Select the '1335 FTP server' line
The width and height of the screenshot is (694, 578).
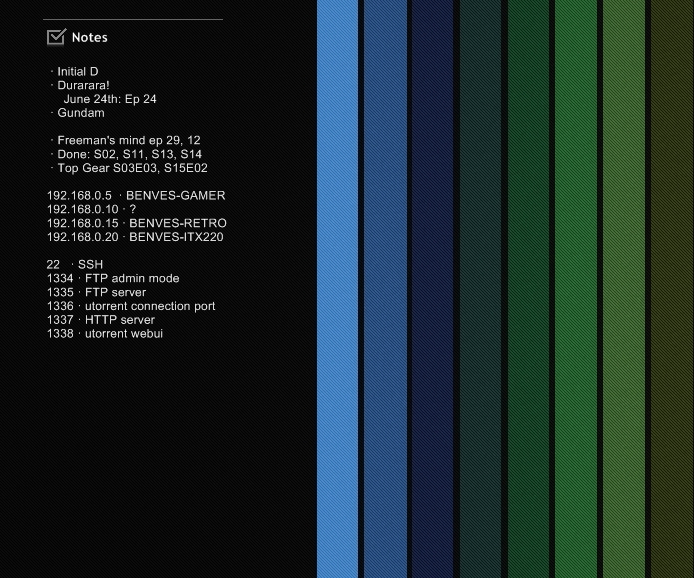tap(96, 292)
